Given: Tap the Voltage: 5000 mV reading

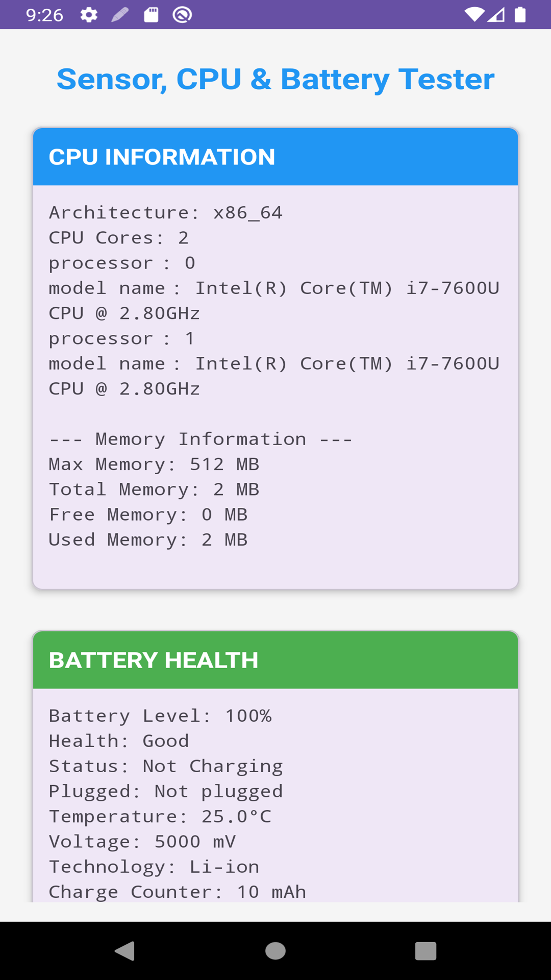Looking at the screenshot, I should (x=142, y=842).
